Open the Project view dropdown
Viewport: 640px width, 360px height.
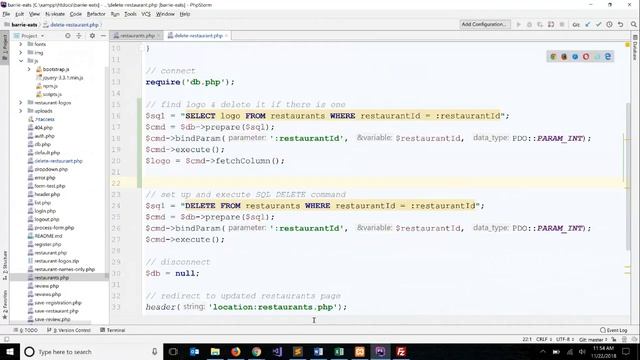29,36
